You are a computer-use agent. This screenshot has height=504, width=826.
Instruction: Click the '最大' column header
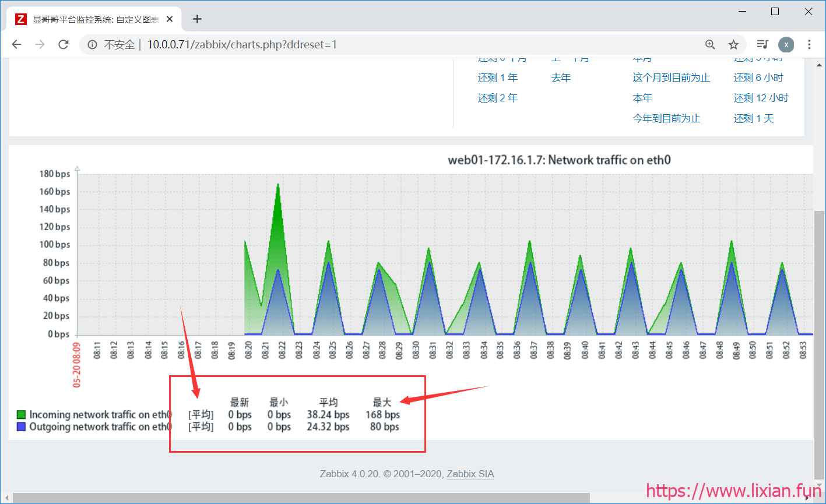pos(382,402)
